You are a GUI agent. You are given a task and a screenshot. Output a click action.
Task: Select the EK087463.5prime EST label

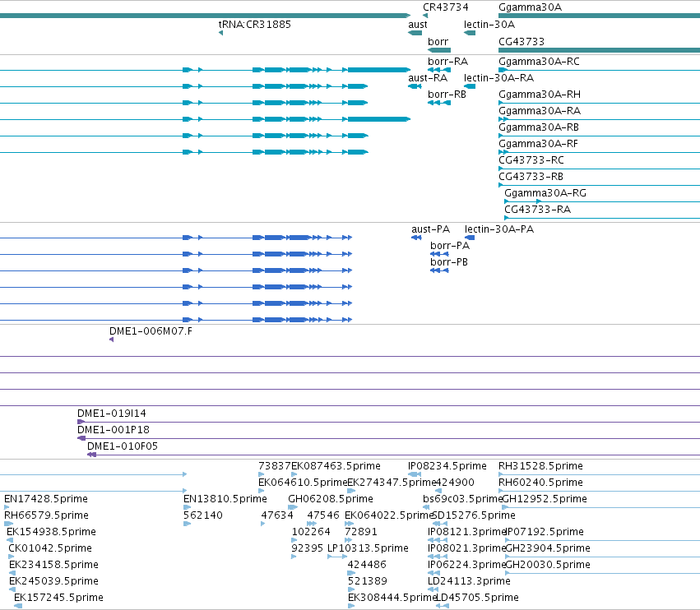point(336,466)
